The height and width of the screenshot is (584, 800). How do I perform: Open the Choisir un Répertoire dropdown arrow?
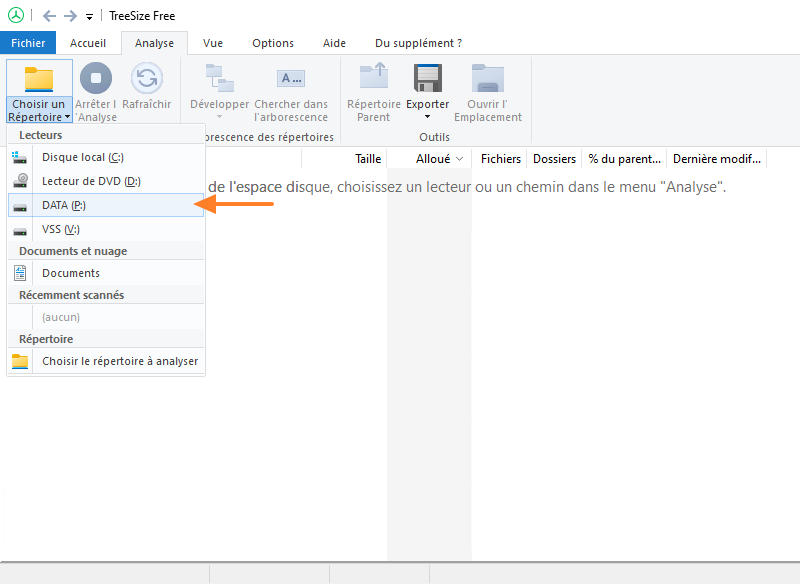click(x=66, y=117)
